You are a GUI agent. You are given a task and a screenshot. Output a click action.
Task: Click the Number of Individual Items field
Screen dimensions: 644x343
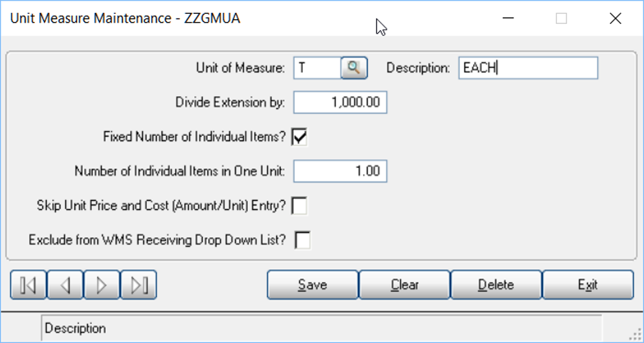pos(340,171)
